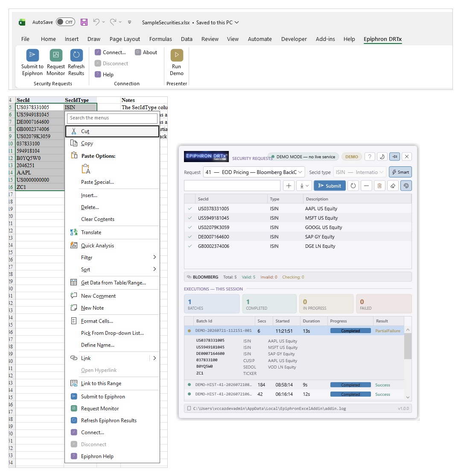Select Quick Analysis in the context menu
Viewport: 461px width, 476px height.
click(112, 246)
